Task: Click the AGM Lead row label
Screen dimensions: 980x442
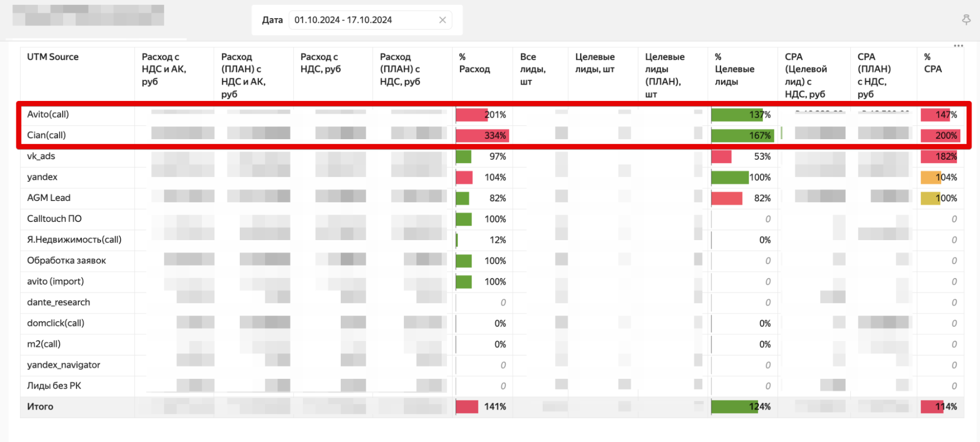Action: (49, 198)
